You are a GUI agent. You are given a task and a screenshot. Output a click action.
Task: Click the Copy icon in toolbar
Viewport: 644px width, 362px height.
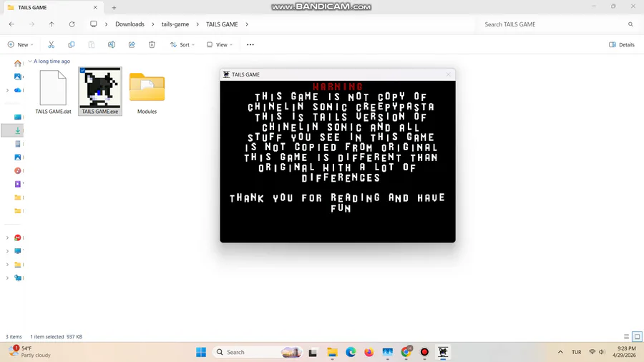coord(71,45)
